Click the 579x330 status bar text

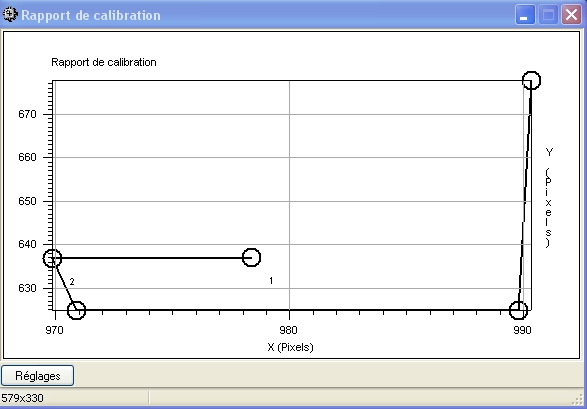pos(22,398)
